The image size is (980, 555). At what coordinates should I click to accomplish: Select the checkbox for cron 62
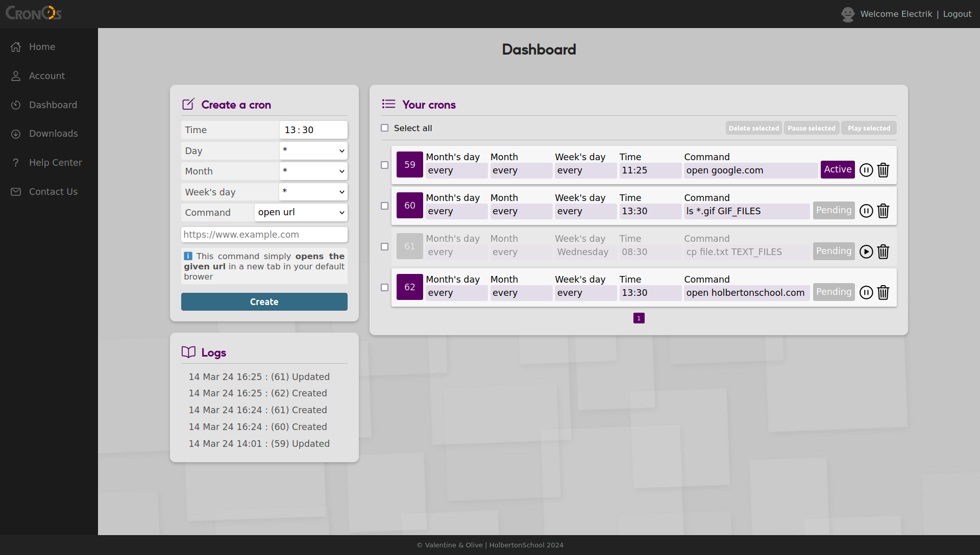[x=385, y=287]
